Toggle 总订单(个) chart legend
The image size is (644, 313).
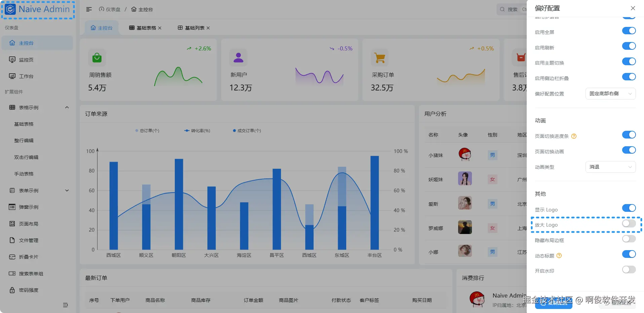[x=147, y=131]
